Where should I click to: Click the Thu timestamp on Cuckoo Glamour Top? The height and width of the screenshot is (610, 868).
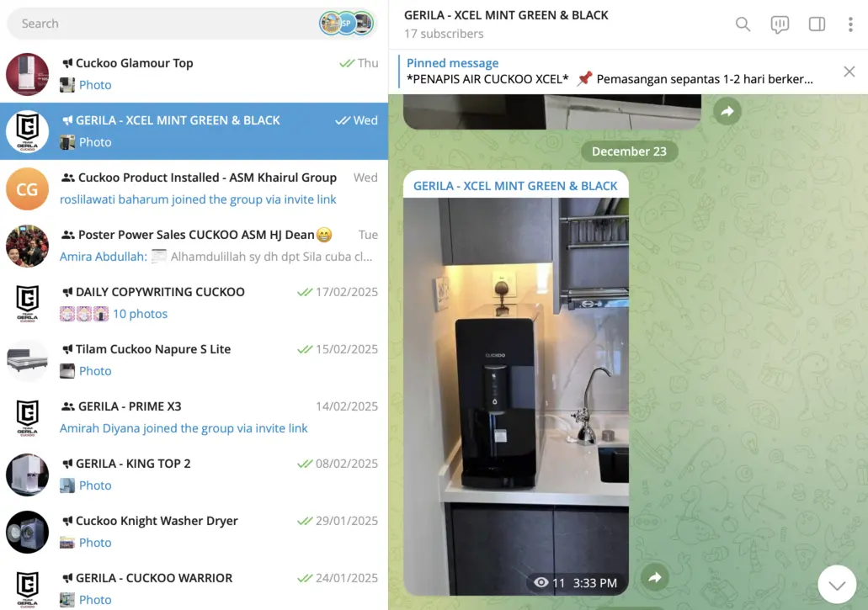coord(368,63)
